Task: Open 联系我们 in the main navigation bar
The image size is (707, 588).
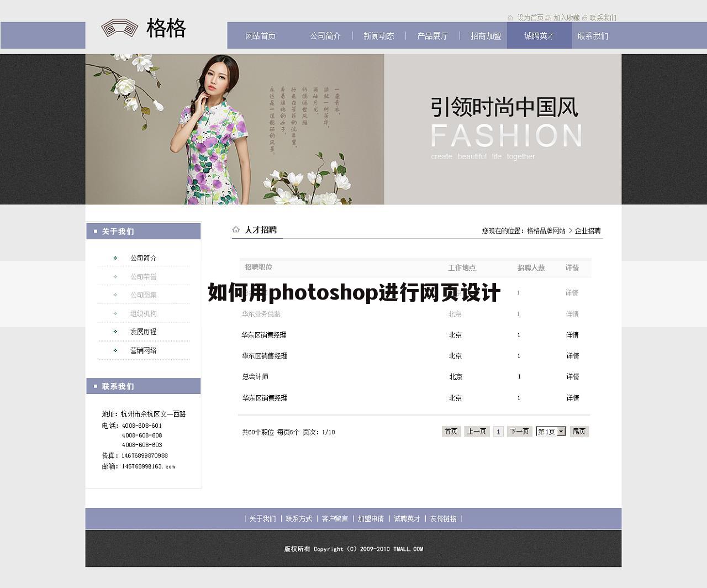Action: [x=593, y=36]
